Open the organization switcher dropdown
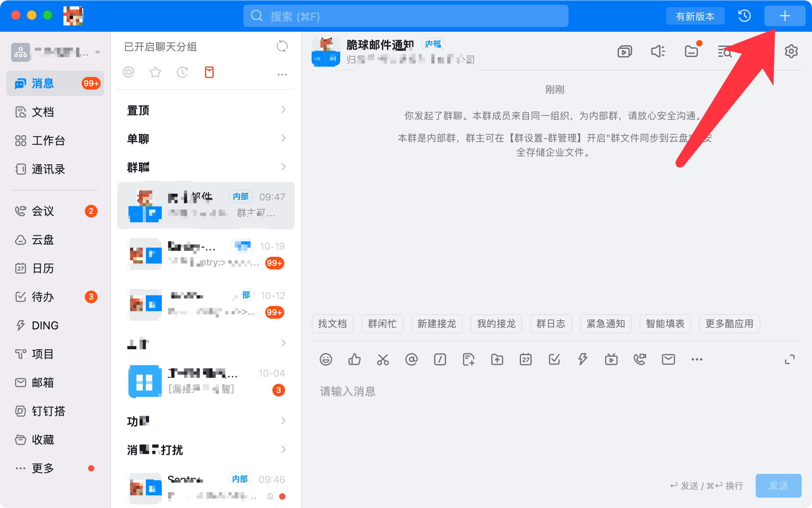The width and height of the screenshot is (812, 508). pos(56,52)
